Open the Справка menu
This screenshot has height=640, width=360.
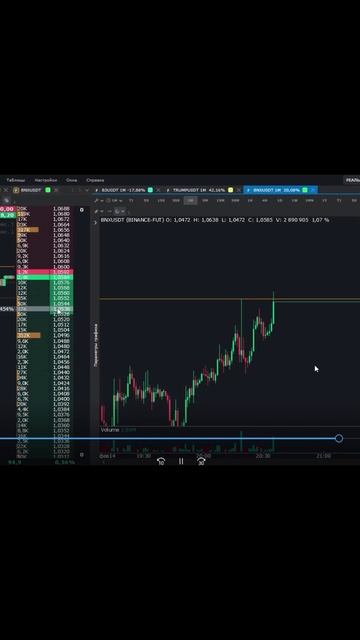(x=95, y=180)
